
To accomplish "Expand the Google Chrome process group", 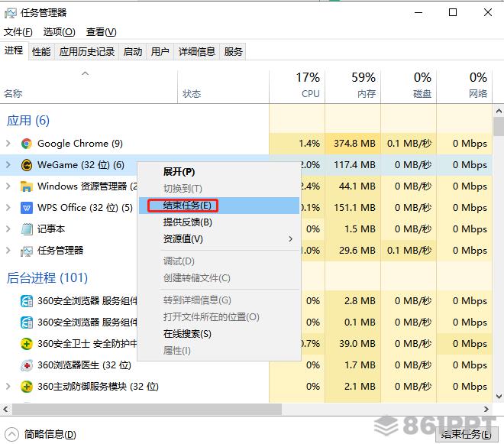I will click(8, 144).
